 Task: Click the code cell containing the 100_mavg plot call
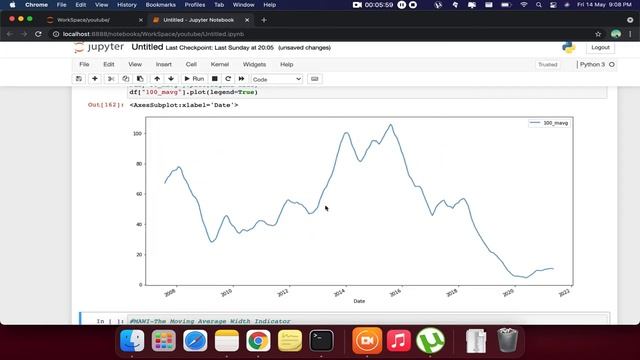click(x=367, y=92)
